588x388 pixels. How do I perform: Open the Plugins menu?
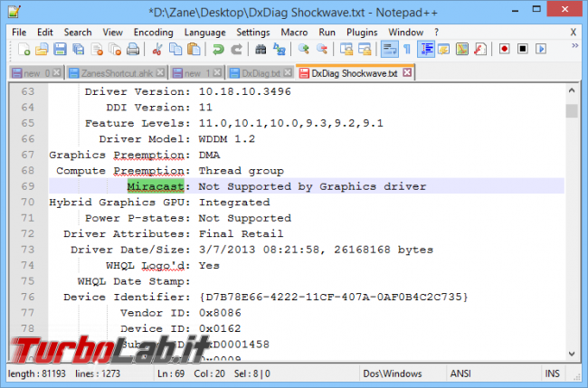[362, 33]
